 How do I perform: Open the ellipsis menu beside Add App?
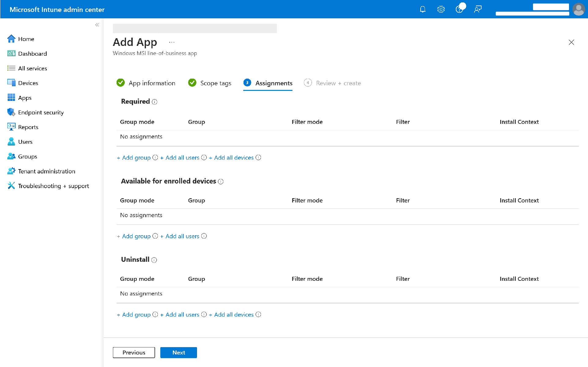pos(172,42)
